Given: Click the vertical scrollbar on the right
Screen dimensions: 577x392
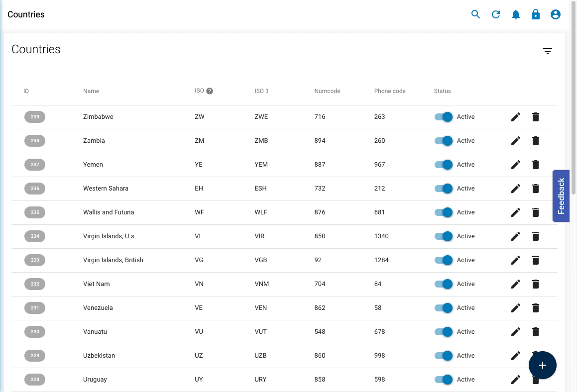Looking at the screenshot, I should point(574,99).
